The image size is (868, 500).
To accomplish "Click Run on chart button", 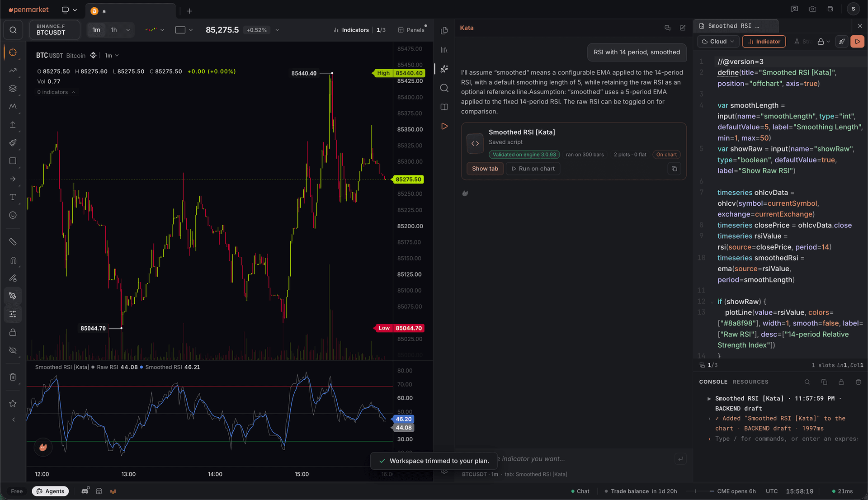I will (533, 169).
